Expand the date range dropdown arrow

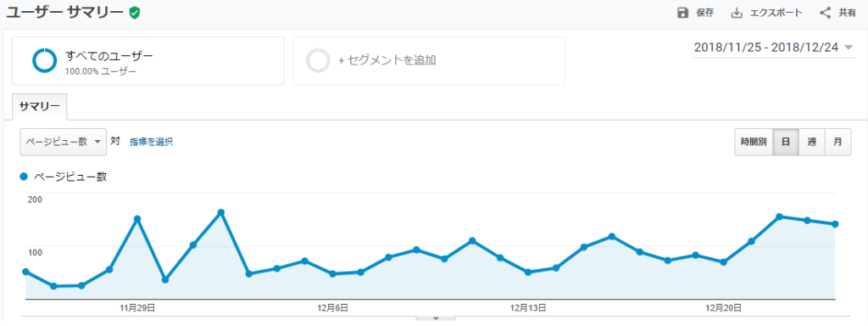(x=849, y=48)
